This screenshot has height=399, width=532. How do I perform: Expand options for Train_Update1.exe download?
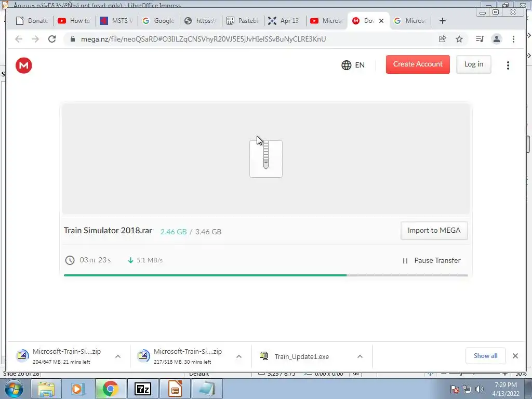(x=360, y=356)
